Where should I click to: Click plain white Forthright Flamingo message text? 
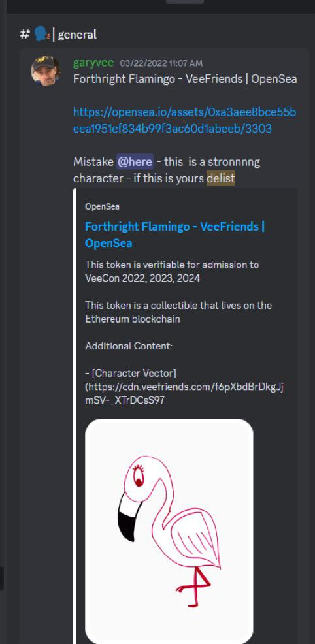point(185,79)
